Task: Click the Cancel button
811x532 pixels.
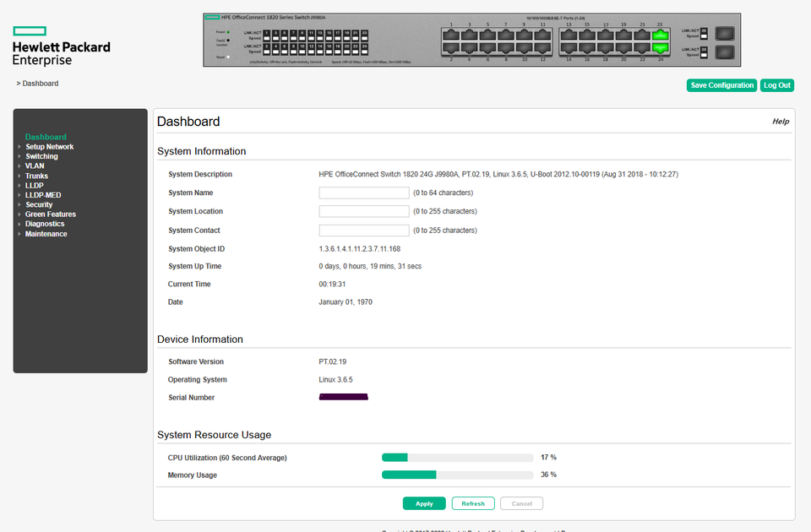Action: 521,503
